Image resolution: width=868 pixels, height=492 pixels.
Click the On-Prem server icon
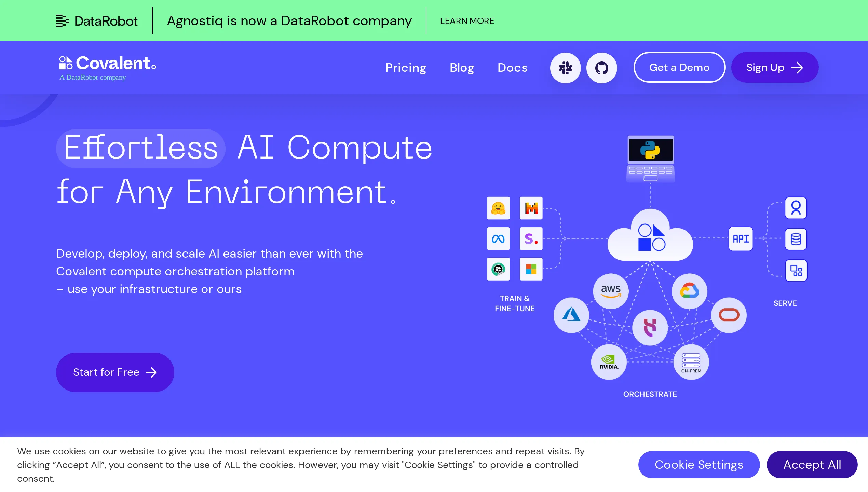691,362
